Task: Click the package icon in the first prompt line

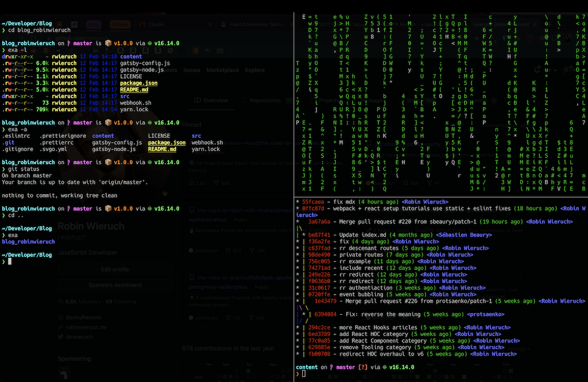Action: point(108,43)
